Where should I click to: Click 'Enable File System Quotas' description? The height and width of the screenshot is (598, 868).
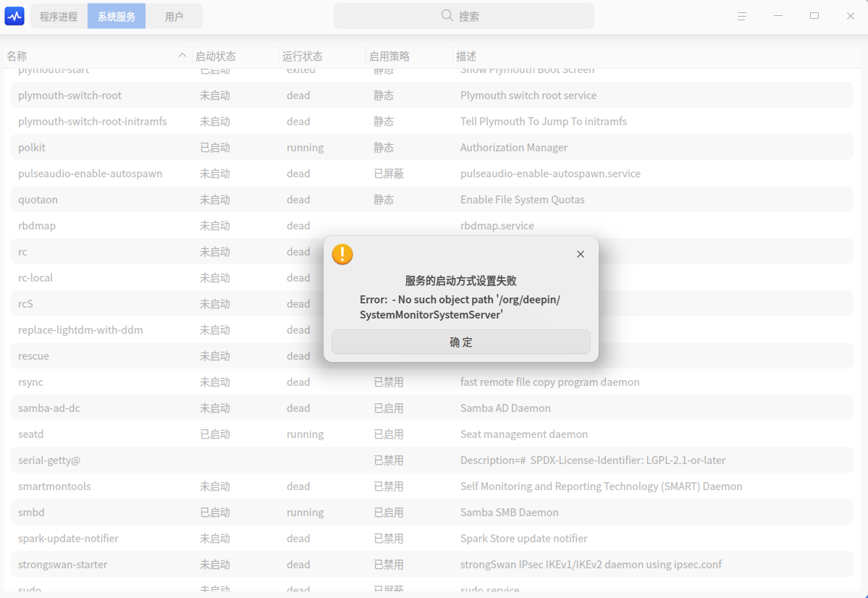(522, 199)
